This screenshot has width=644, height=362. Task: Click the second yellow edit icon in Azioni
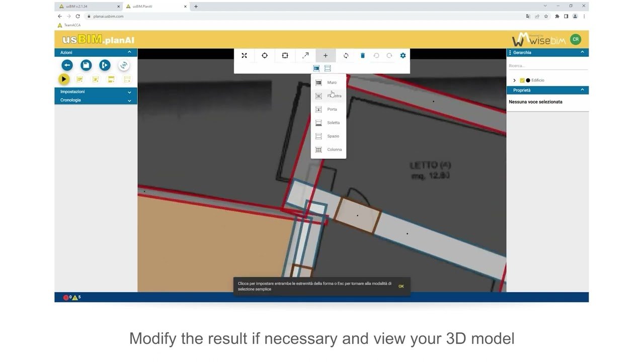tap(96, 79)
